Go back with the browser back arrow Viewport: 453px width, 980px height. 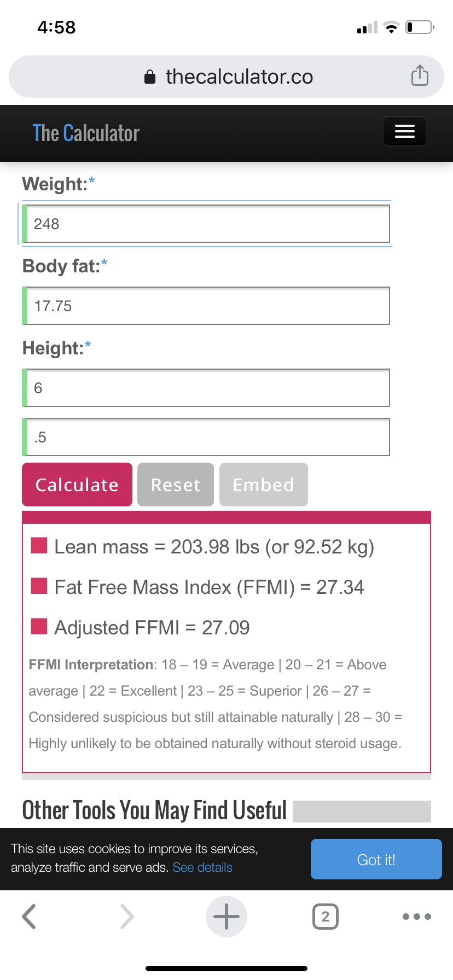click(29, 917)
